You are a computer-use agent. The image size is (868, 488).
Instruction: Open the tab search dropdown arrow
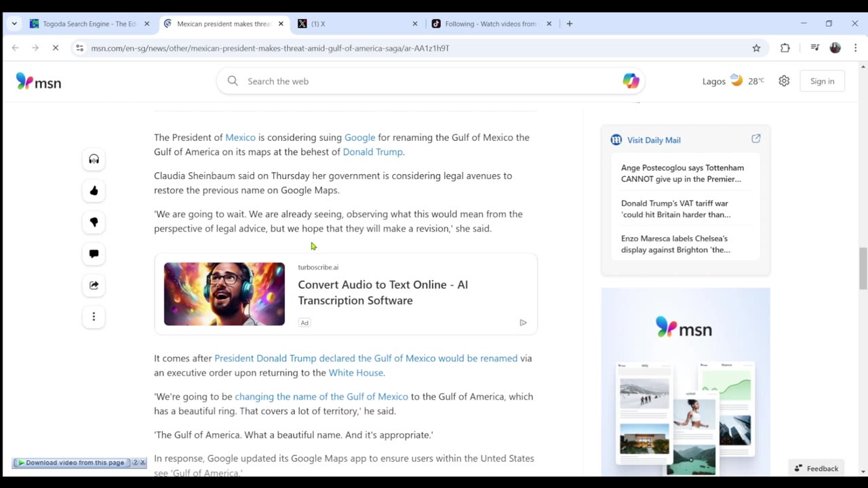tap(14, 24)
